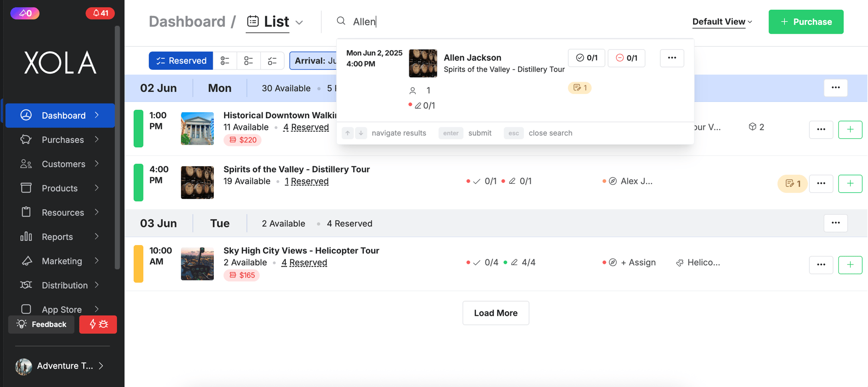Toggle the fourth checklist view filter icon
Viewport: 868px width, 387px height.
coord(272,60)
